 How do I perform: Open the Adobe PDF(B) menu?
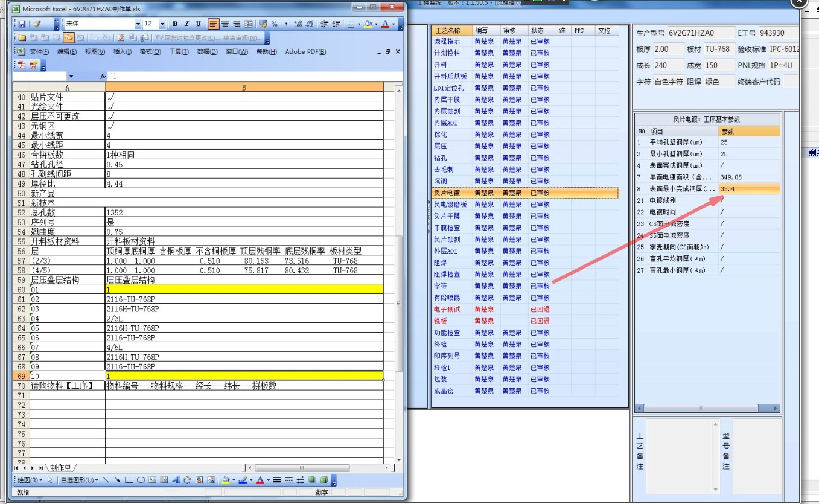coord(305,52)
